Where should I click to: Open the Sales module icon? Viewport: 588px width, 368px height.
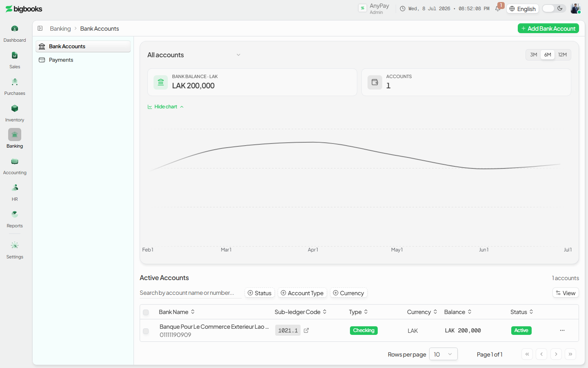pyautogui.click(x=15, y=55)
